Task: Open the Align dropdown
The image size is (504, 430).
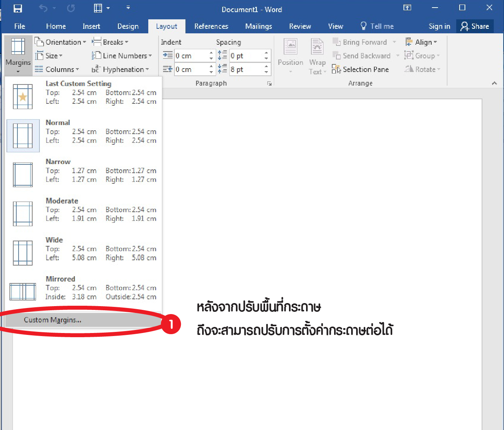Action: [421, 42]
